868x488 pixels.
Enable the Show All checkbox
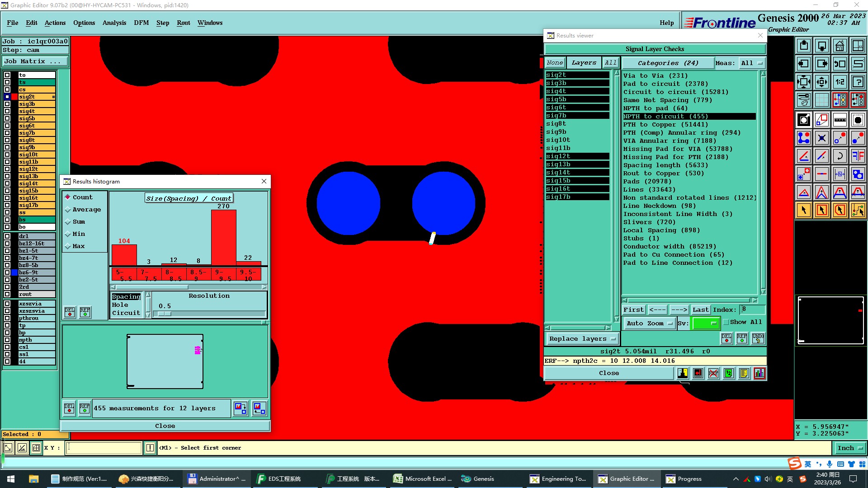click(726, 322)
